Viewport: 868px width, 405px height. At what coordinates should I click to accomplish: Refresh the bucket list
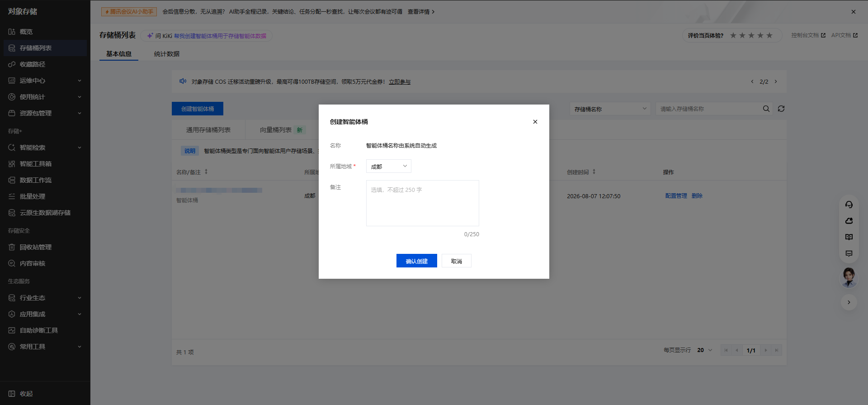pyautogui.click(x=781, y=109)
